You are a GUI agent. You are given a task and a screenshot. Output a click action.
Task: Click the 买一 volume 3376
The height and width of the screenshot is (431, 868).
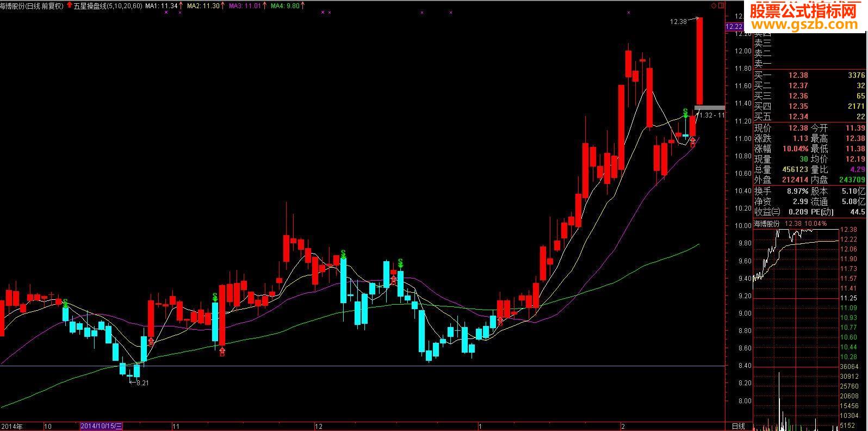tap(856, 75)
